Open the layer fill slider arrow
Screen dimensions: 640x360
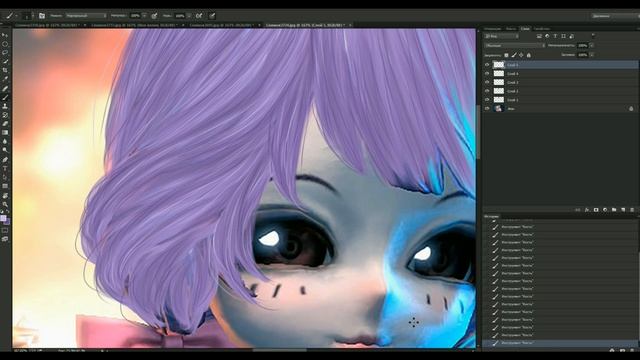pyautogui.click(x=591, y=54)
